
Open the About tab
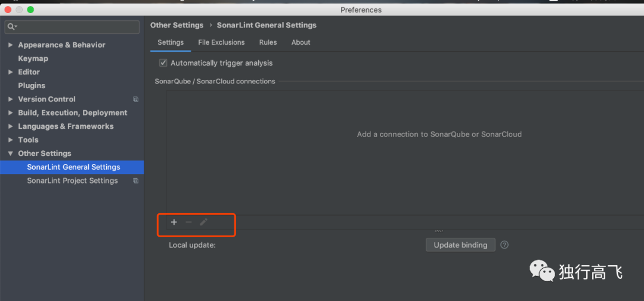pyautogui.click(x=301, y=42)
